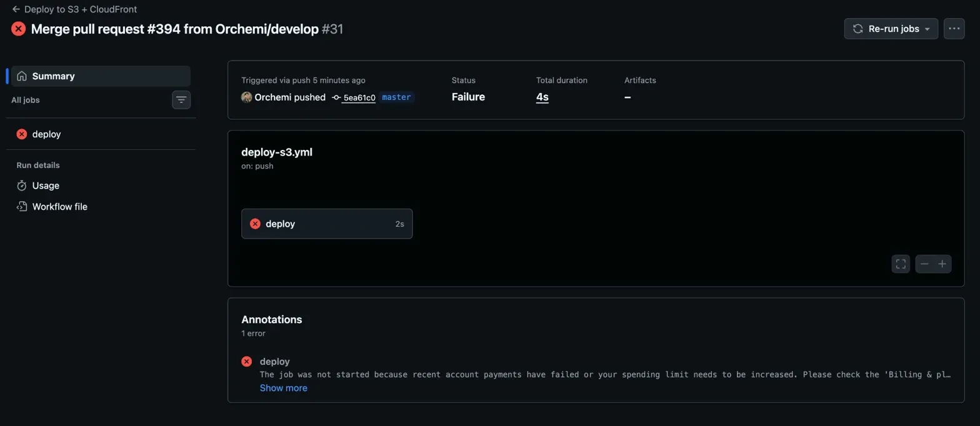The height and width of the screenshot is (426, 980).
Task: Click the Workflow file code icon
Action: point(22,206)
